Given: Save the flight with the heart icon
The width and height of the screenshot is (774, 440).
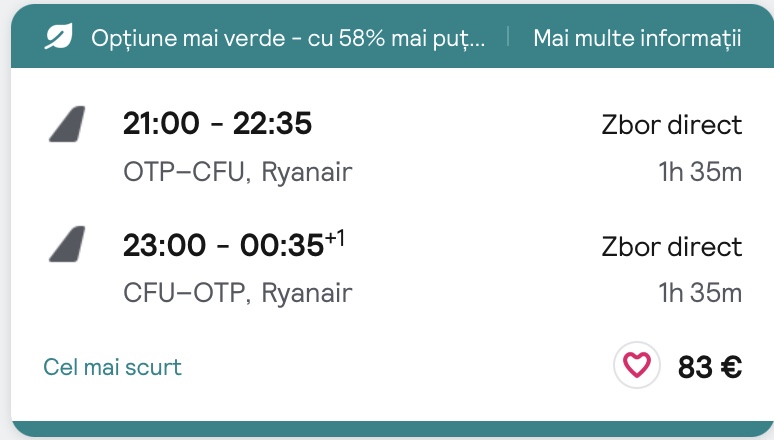Looking at the screenshot, I should (x=637, y=366).
